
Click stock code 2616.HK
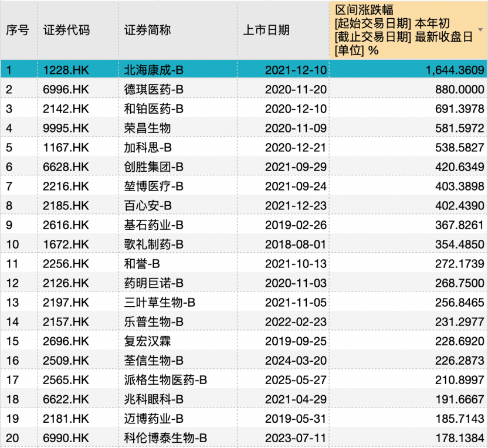[66, 225]
